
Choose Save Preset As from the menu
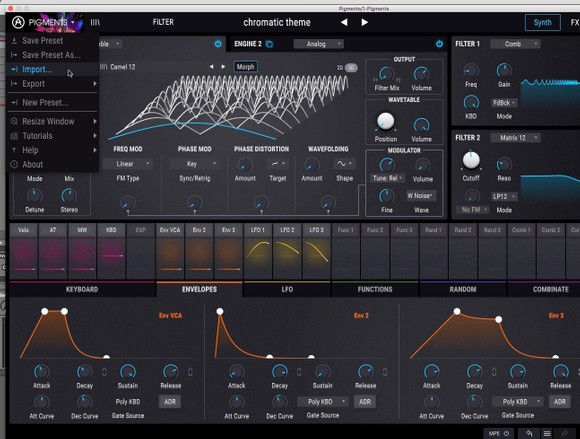51,55
